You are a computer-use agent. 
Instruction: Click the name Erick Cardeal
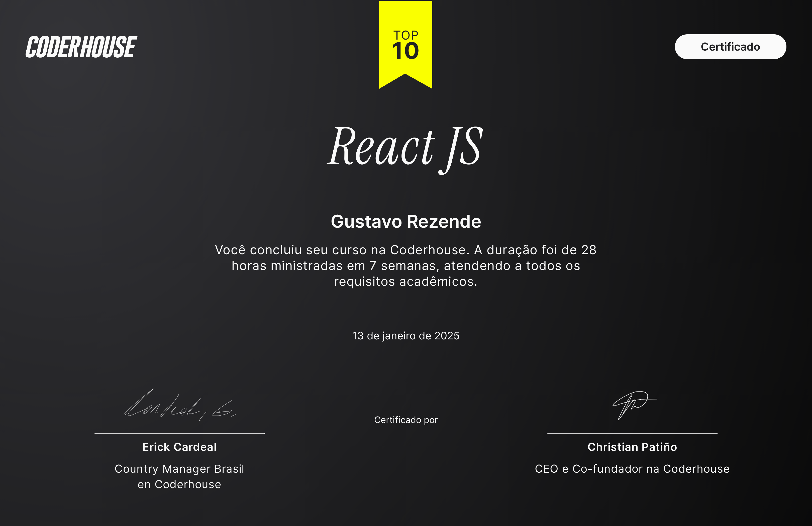tap(179, 447)
